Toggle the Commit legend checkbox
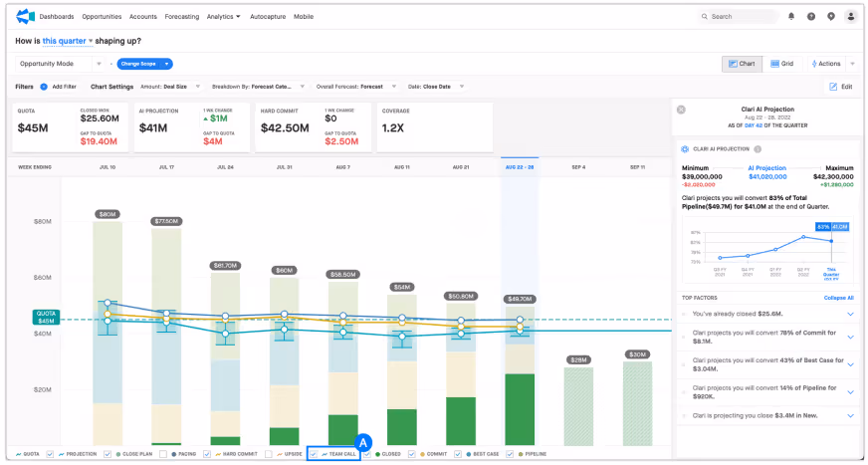The image size is (868, 465). pos(412,454)
